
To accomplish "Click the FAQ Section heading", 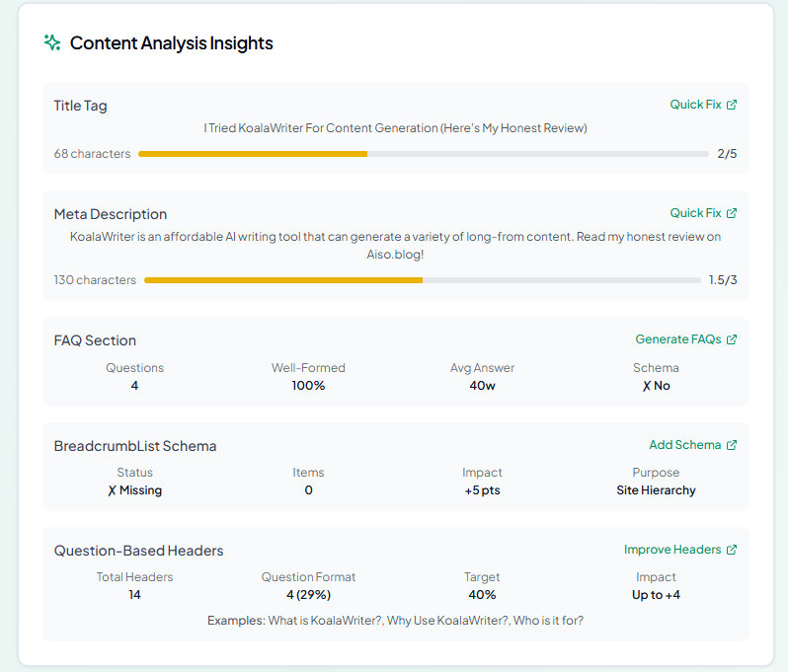I will 95,340.
